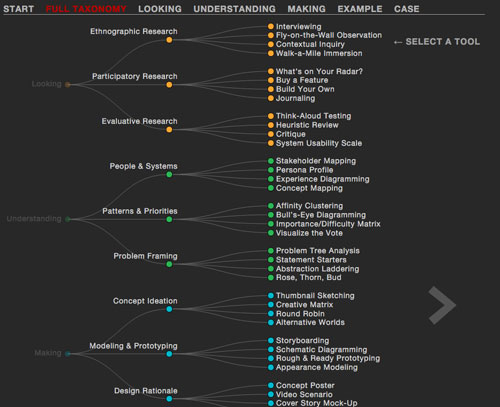This screenshot has width=500, height=407.
Task: Collapse the Understanding root node
Action: click(68, 219)
